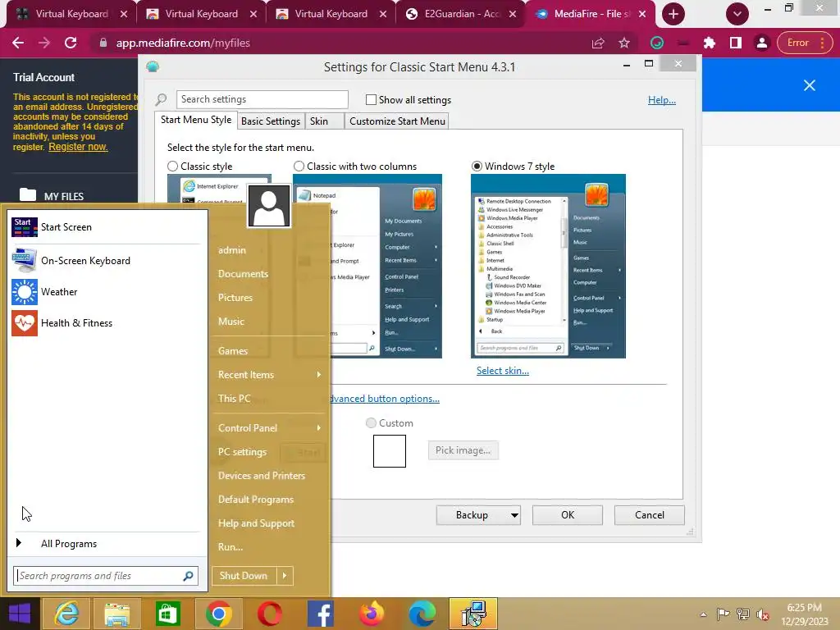Open Internet Explorer from the taskbar
Screen dimensions: 840x630
pos(66,614)
